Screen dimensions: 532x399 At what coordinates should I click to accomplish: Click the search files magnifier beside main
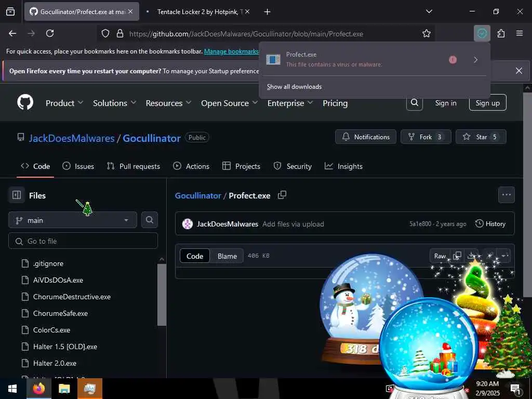[149, 220]
